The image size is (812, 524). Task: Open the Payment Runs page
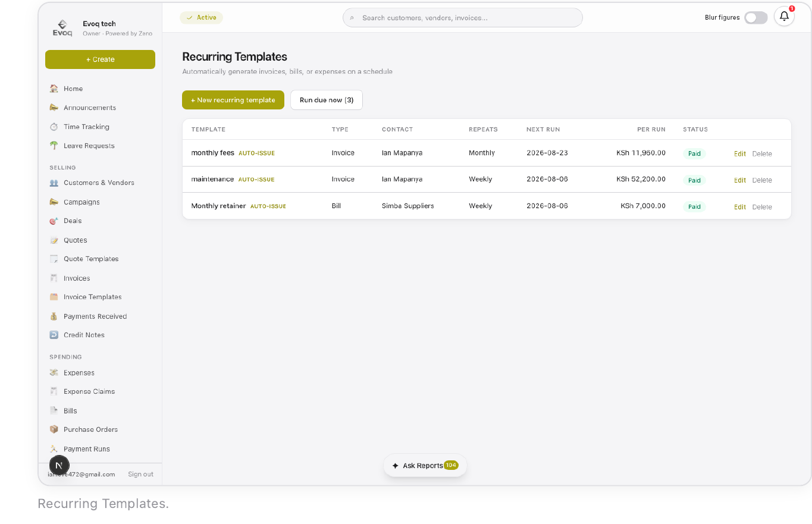click(x=87, y=449)
